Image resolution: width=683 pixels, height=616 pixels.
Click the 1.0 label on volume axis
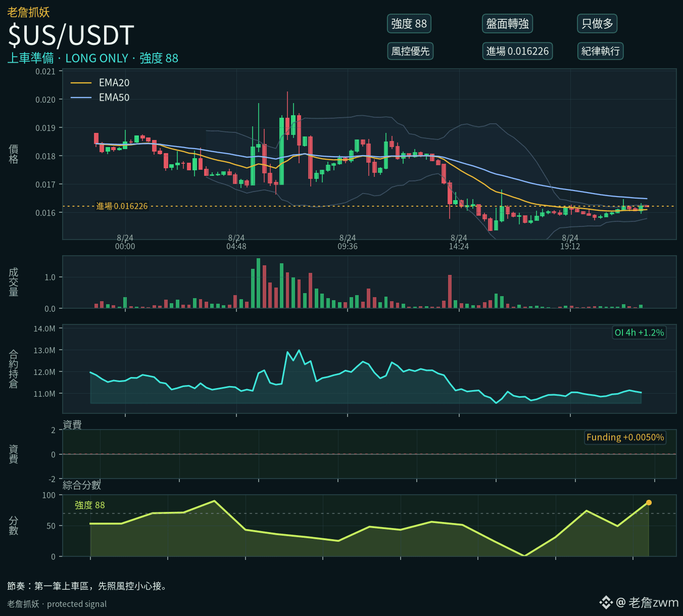(x=50, y=277)
